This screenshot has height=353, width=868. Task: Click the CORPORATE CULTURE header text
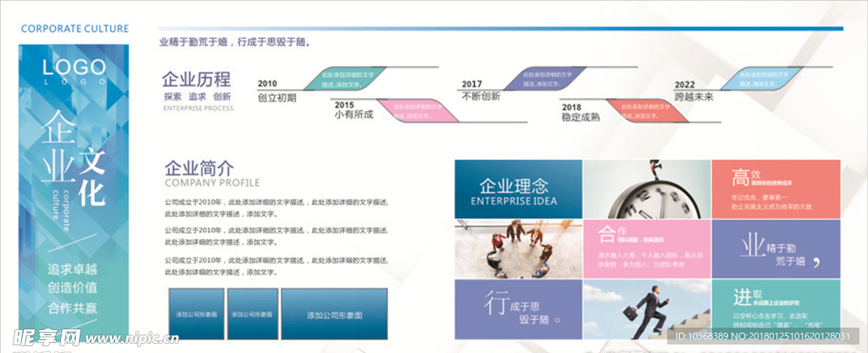click(75, 28)
